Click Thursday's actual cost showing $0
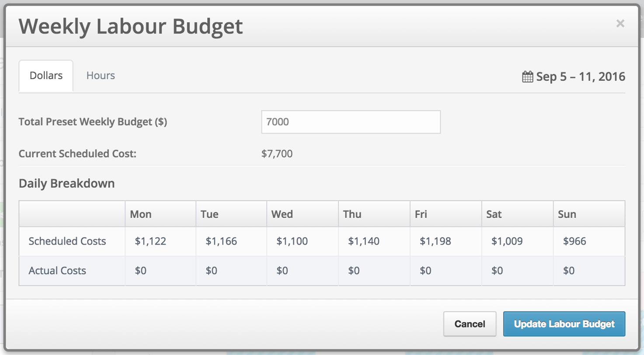The image size is (644, 355). pyautogui.click(x=354, y=271)
